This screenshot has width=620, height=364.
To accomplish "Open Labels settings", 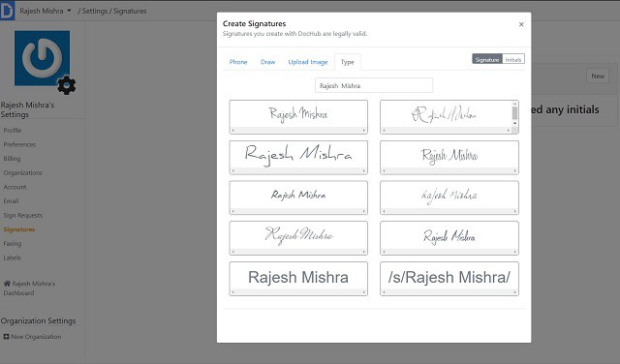I will click(x=13, y=258).
